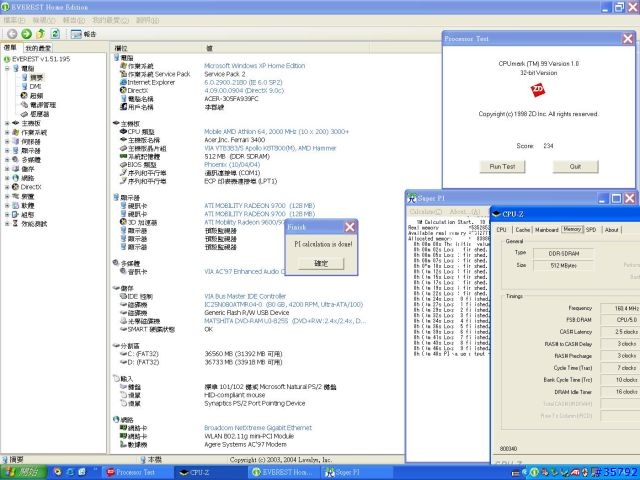Click the 3D 加速器 row icon

[123, 222]
